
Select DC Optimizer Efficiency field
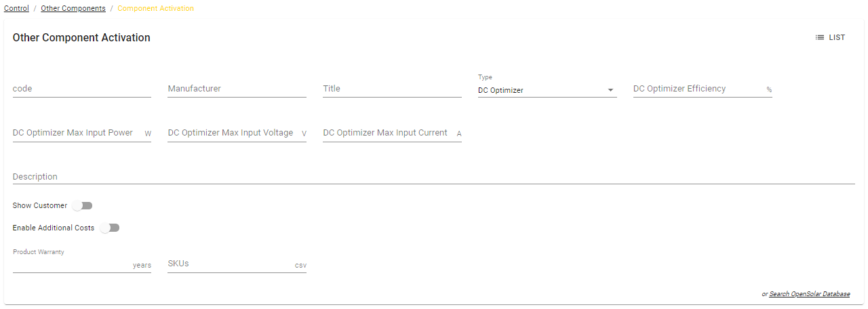point(697,89)
